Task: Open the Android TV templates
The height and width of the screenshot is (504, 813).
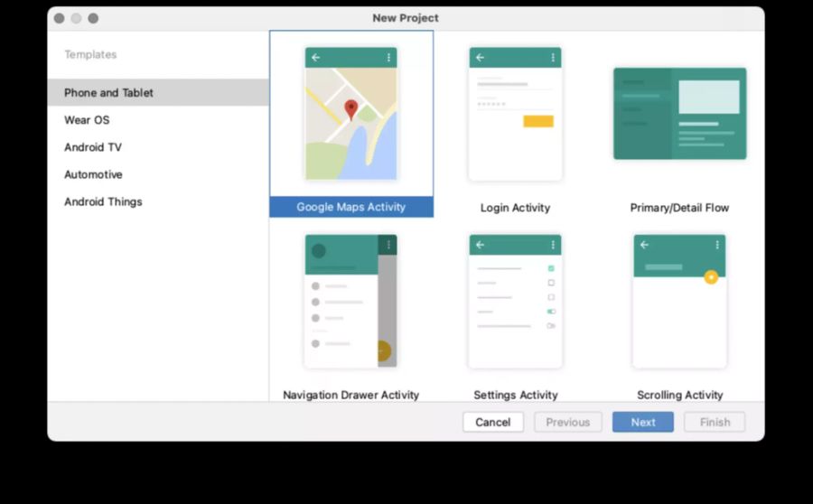Action: 158,147
